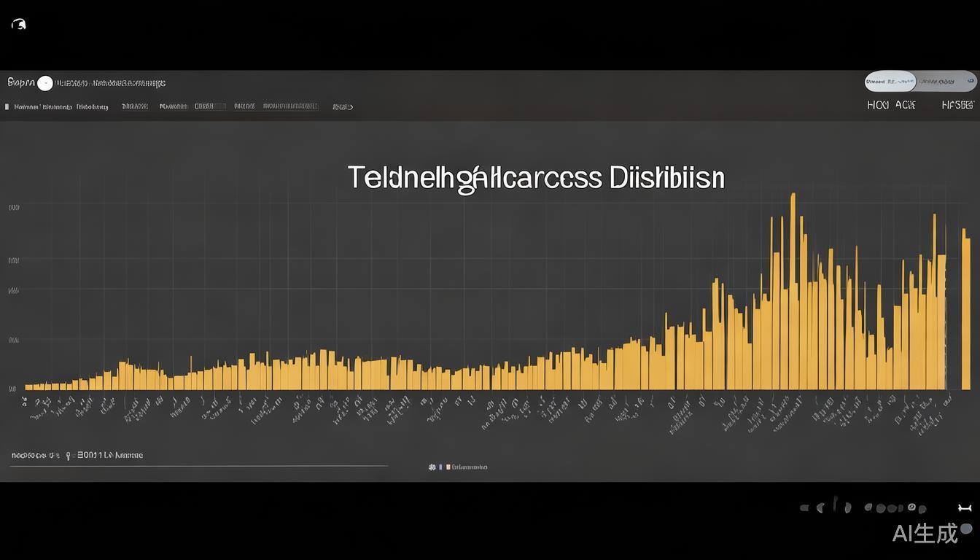Click the chart title 'Distribution' heading
The width and height of the screenshot is (980, 560).
point(536,178)
